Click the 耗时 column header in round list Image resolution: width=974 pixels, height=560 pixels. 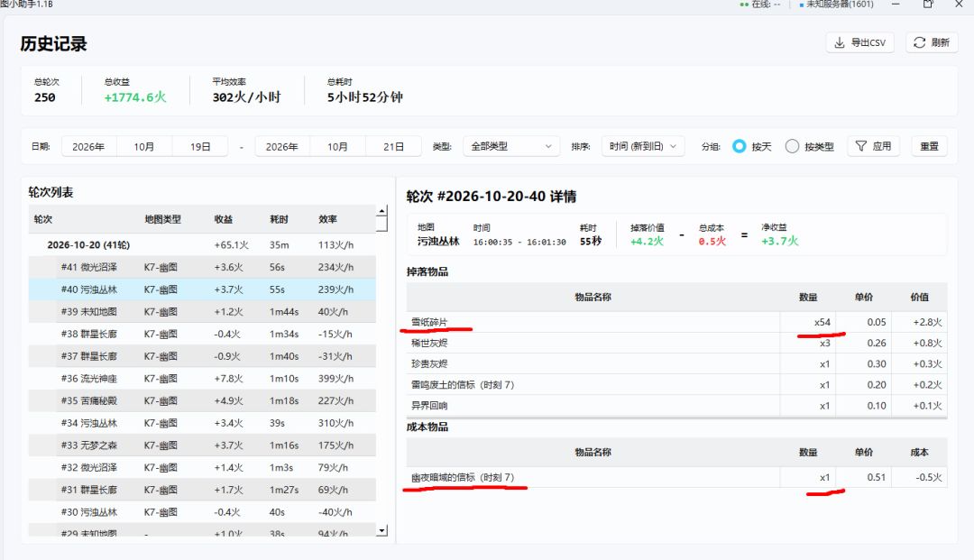pos(279,219)
